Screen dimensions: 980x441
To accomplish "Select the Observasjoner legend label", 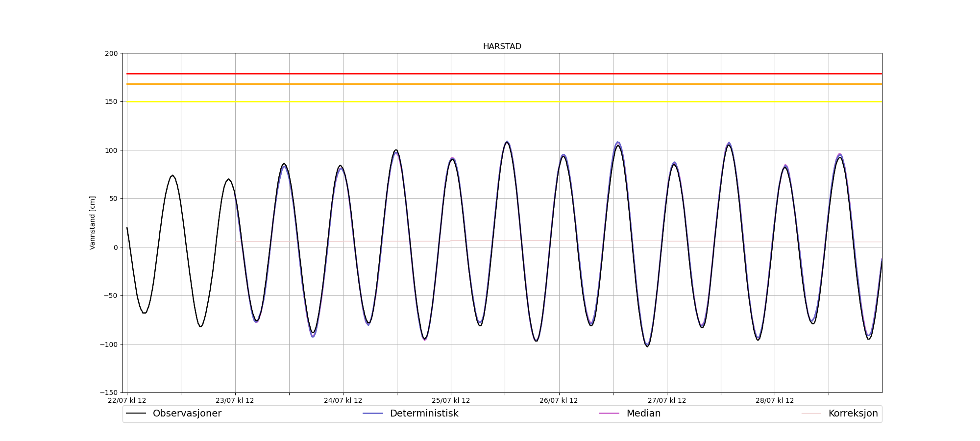I will [187, 414].
